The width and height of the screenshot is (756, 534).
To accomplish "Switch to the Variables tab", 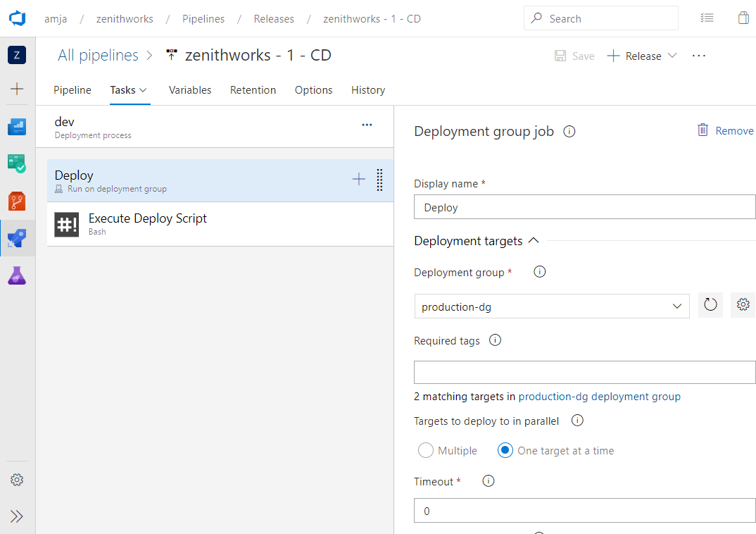I will pos(190,89).
